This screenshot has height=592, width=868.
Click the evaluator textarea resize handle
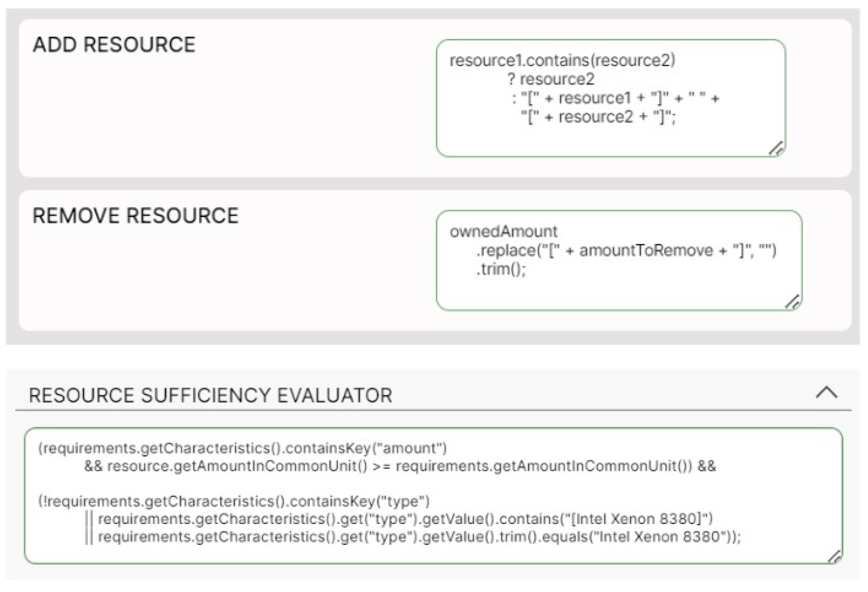point(834,556)
